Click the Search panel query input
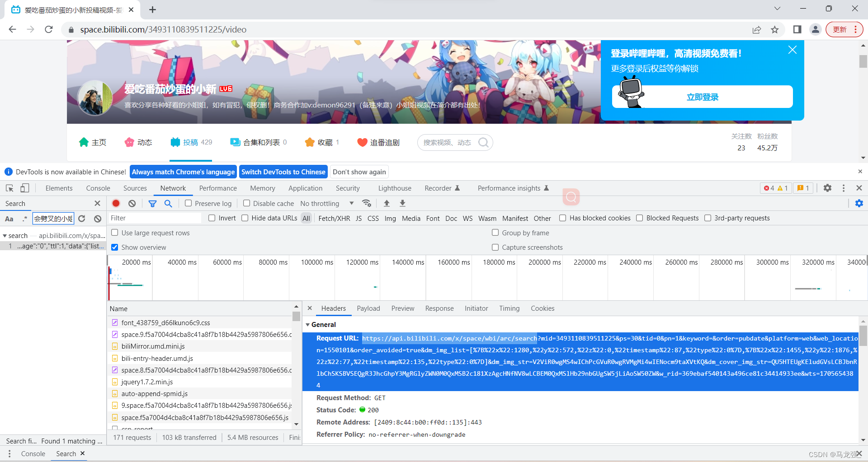 point(53,219)
